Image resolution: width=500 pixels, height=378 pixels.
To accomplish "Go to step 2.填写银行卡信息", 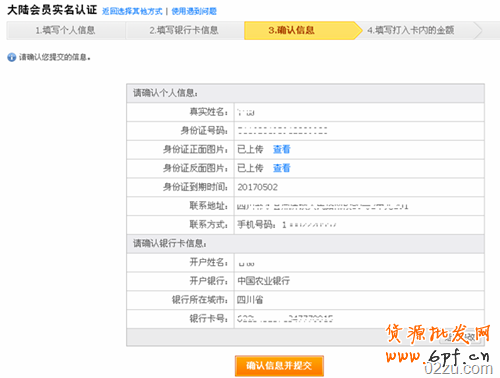I will click(x=184, y=30).
